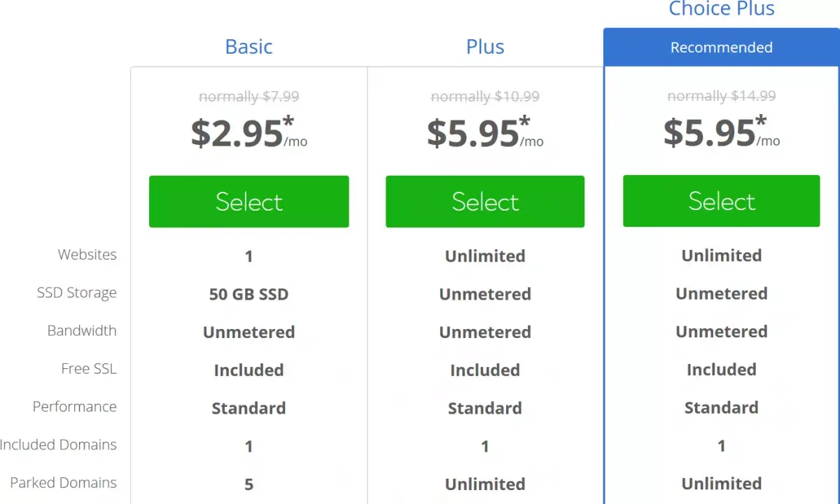Click the Basic plan heading
The height and width of the screenshot is (504, 840).
(248, 47)
